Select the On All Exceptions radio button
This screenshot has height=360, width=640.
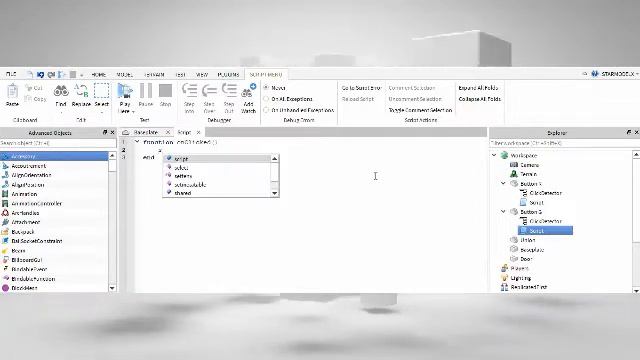[266, 99]
